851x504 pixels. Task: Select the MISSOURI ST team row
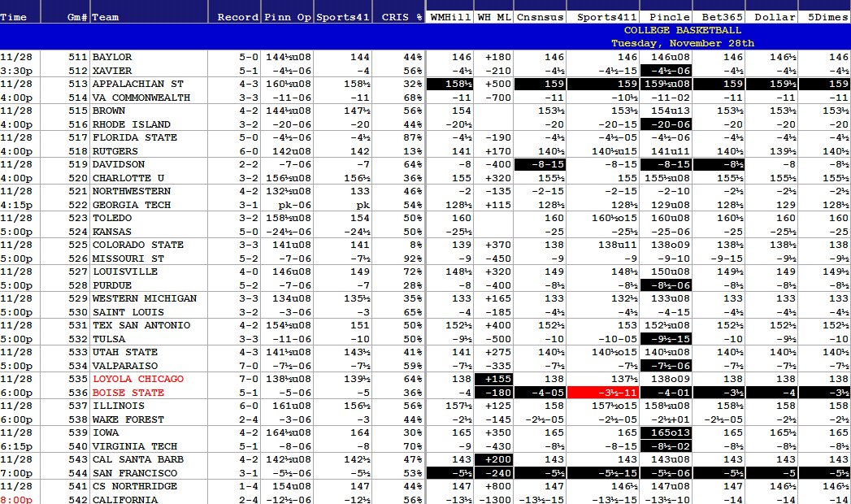click(x=426, y=259)
